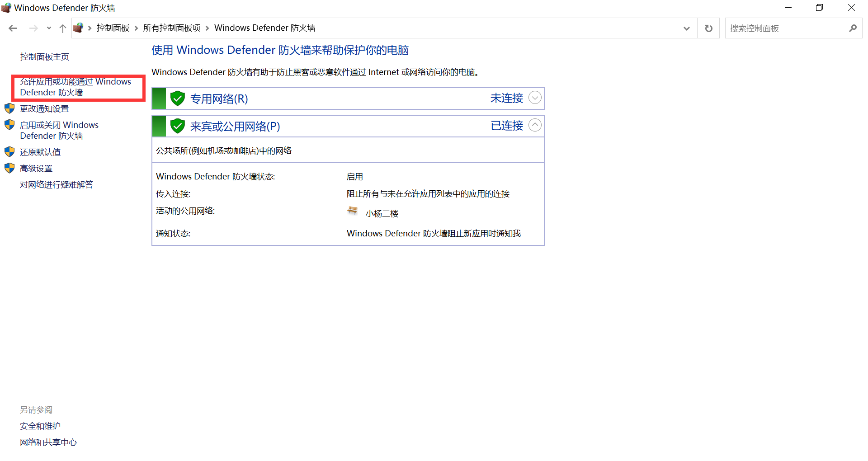Open the 控制面板主页 link
868x461 pixels.
[x=44, y=57]
